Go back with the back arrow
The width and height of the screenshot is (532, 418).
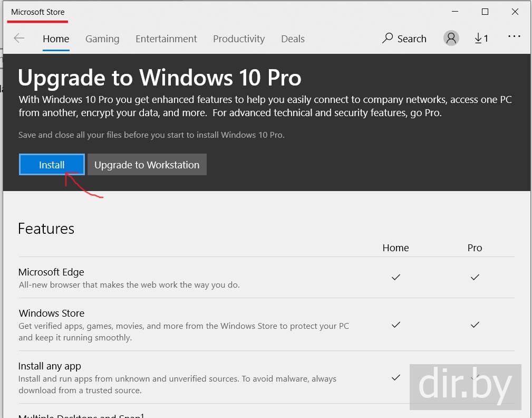pos(19,38)
